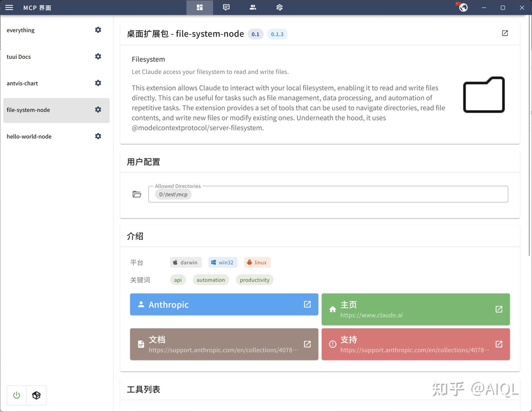Open settings gear for file-system-node

coord(98,110)
